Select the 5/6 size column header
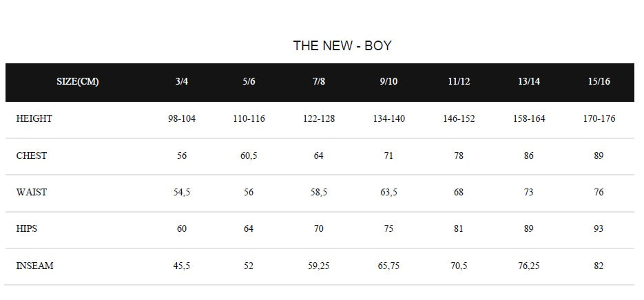 249,82
